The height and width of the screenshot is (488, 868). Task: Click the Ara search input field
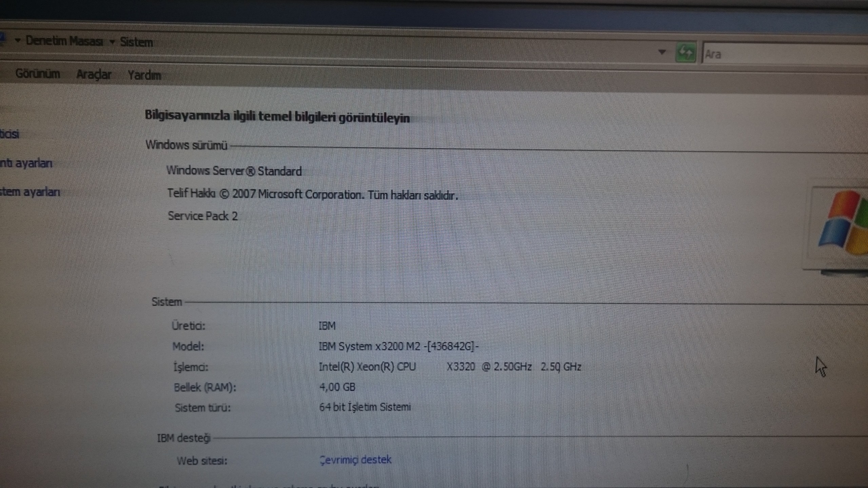[785, 54]
